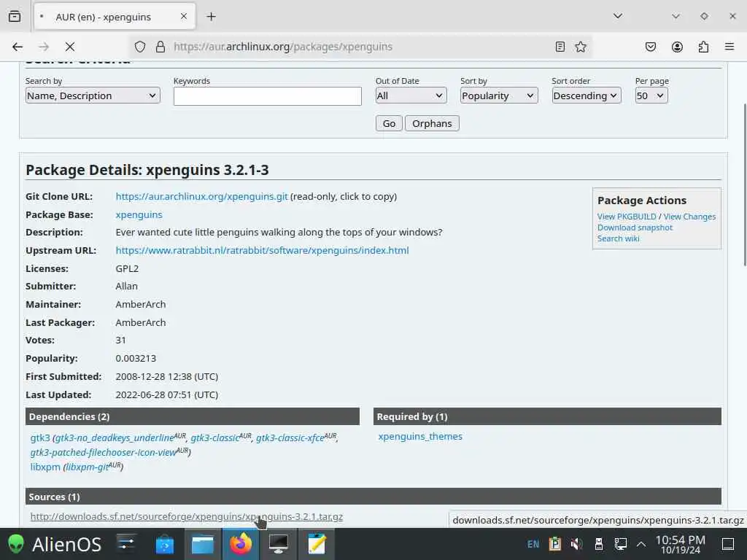This screenshot has width=747, height=560.
Task: Click the Orphans button
Action: click(x=432, y=123)
